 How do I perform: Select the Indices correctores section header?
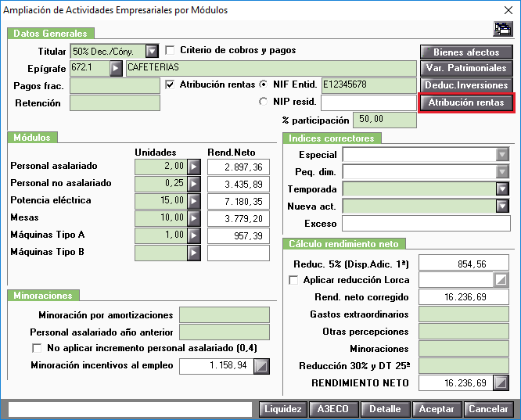pyautogui.click(x=332, y=138)
